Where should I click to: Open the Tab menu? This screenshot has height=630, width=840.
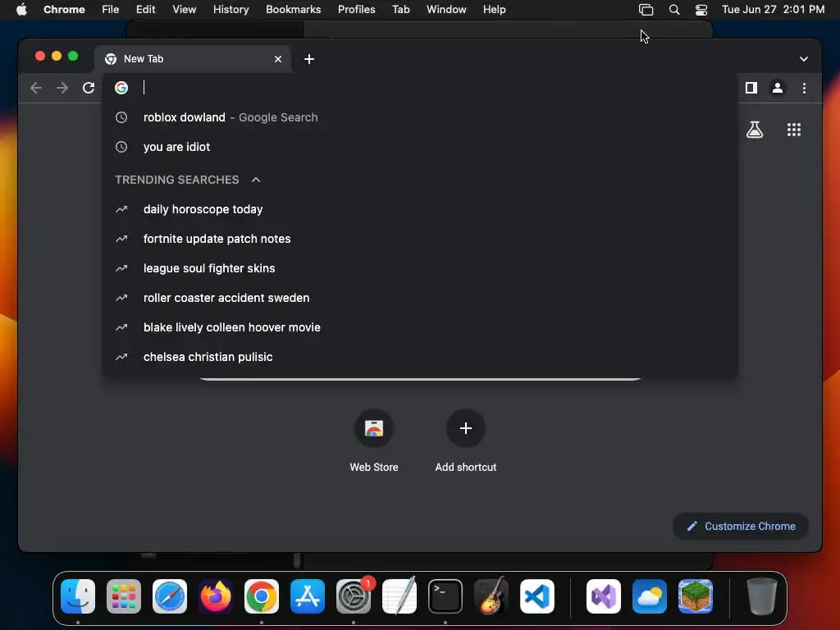(400, 10)
